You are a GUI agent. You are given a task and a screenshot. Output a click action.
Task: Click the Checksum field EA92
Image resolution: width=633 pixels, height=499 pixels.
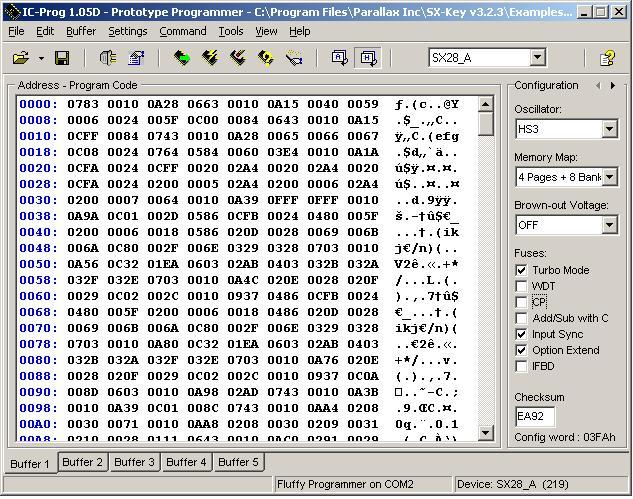(x=535, y=416)
